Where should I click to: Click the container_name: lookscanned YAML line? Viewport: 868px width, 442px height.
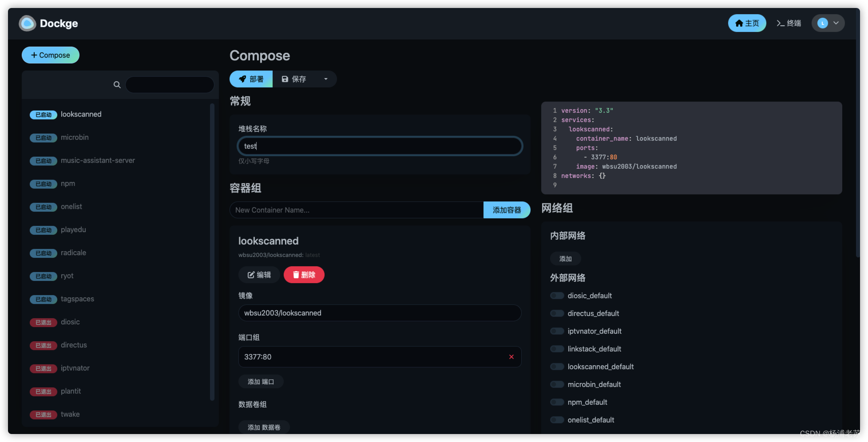(626, 138)
